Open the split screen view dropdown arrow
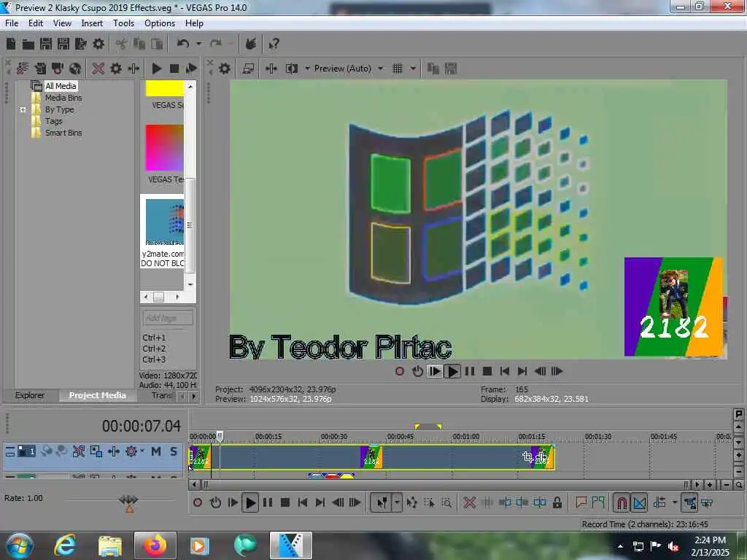The image size is (747, 560). click(x=307, y=69)
